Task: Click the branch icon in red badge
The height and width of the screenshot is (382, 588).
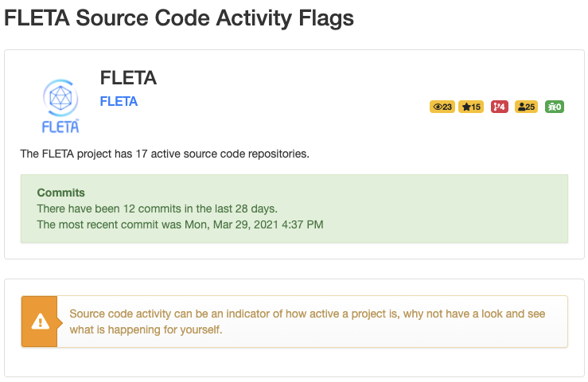Action: pos(496,107)
